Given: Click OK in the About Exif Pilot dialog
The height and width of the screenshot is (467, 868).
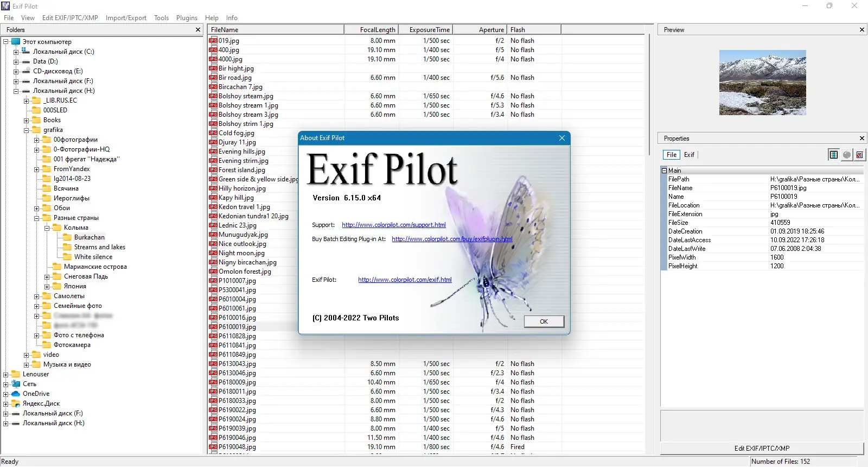Looking at the screenshot, I should (x=544, y=321).
